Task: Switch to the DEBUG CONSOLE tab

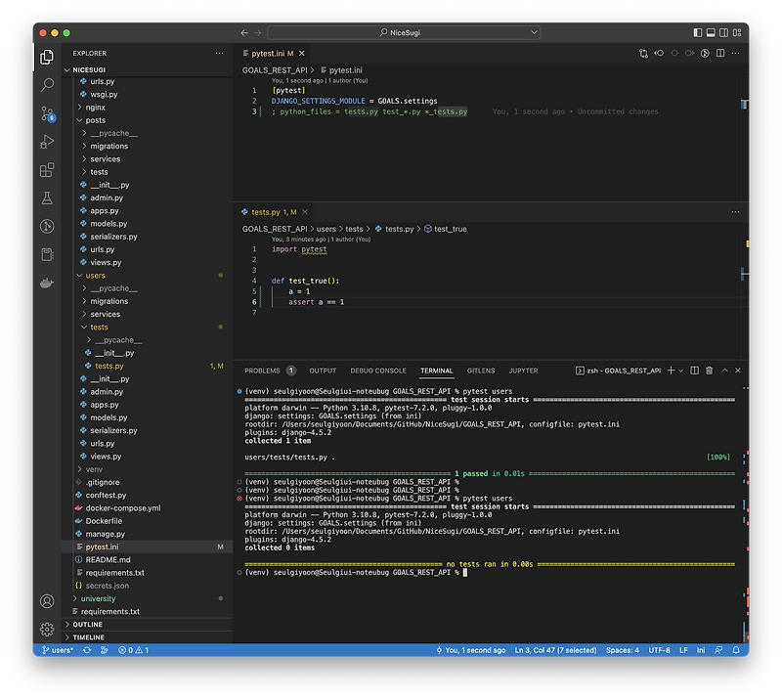Action: (x=378, y=371)
